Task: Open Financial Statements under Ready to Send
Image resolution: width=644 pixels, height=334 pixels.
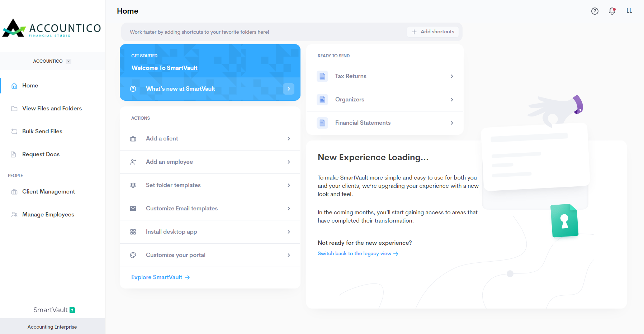Action: [385, 123]
